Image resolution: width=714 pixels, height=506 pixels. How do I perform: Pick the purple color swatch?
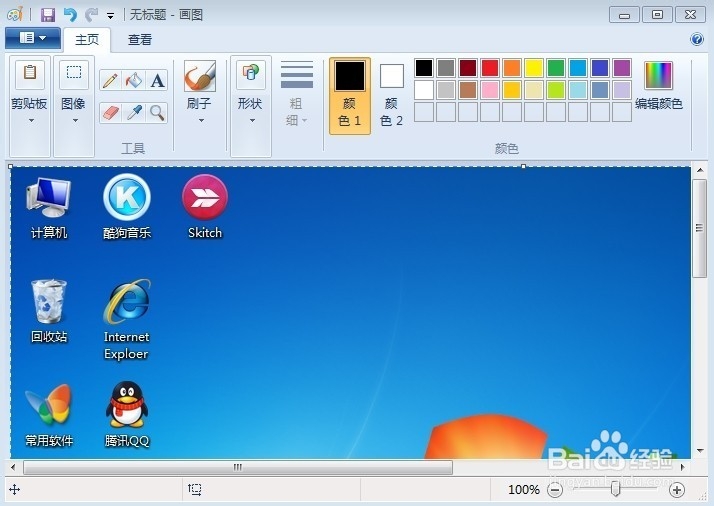point(622,68)
